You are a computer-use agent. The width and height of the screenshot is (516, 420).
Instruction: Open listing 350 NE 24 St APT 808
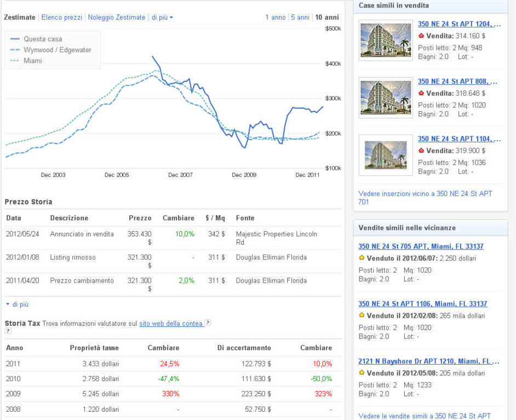point(457,81)
